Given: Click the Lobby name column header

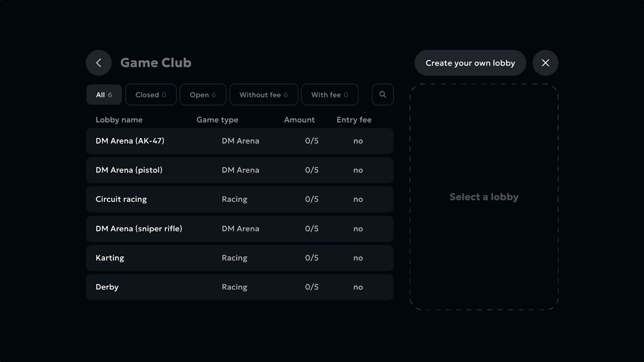Looking at the screenshot, I should click(119, 120).
